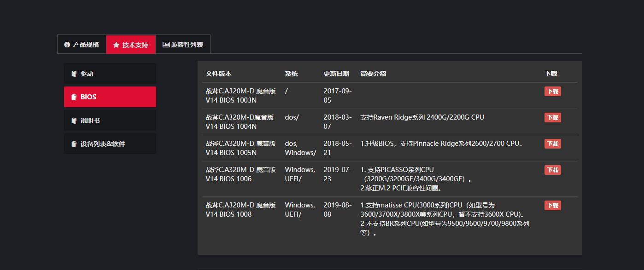Viewport: 644px width, 270px height.
Task: Click the book icon on the BIOS entry
Action: coord(74,97)
